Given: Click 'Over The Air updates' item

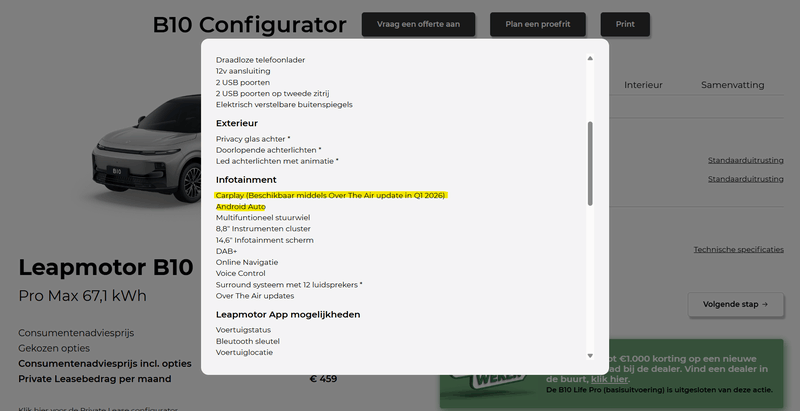Looking at the screenshot, I should pos(255,296).
